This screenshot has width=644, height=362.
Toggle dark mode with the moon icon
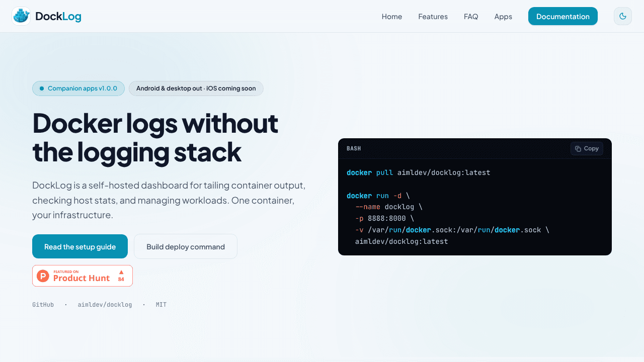623,16
